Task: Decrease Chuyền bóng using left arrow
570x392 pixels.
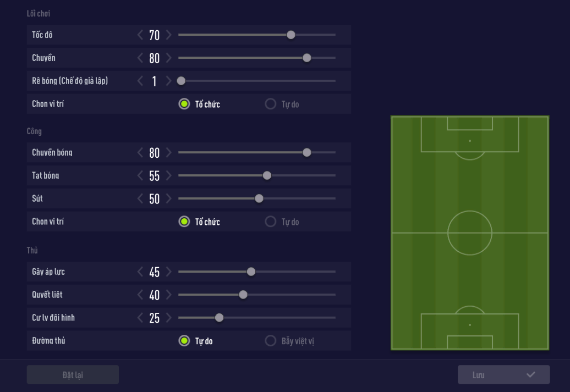Action: pos(140,153)
